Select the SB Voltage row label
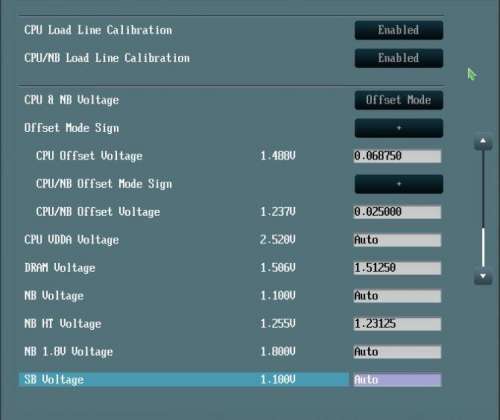Image resolution: width=500 pixels, height=420 pixels. tap(54, 380)
